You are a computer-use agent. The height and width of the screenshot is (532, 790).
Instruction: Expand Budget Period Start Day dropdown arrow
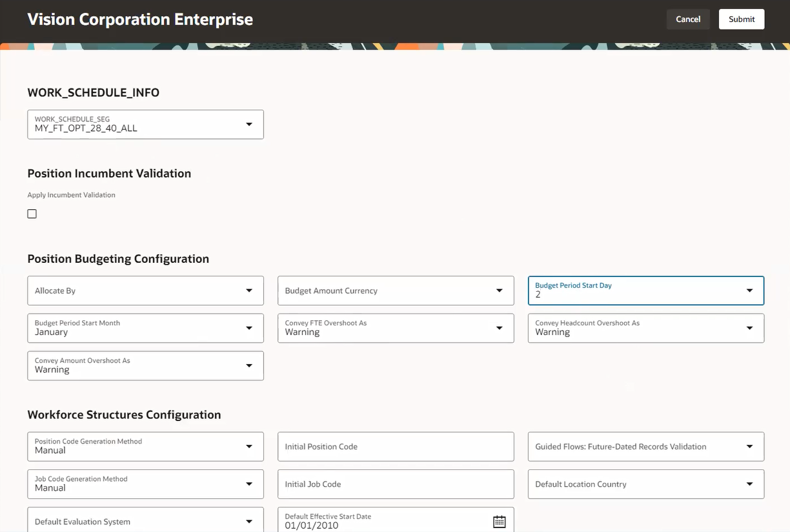[x=749, y=291]
